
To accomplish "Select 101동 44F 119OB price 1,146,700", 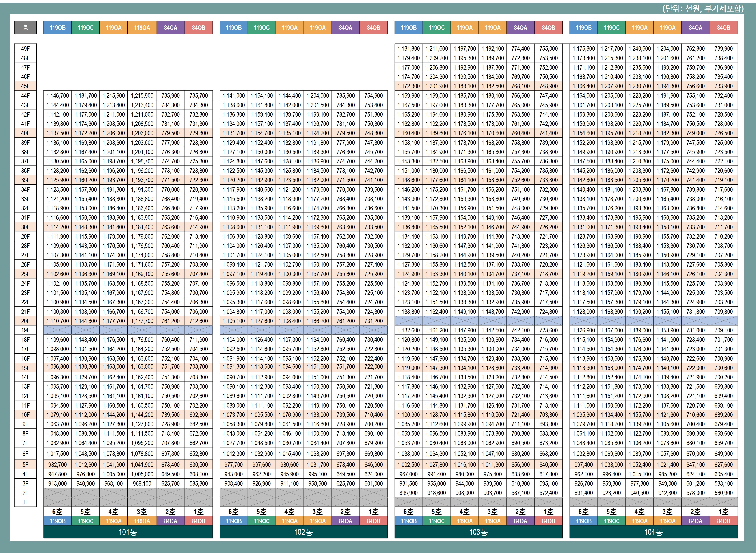I will click(58, 95).
